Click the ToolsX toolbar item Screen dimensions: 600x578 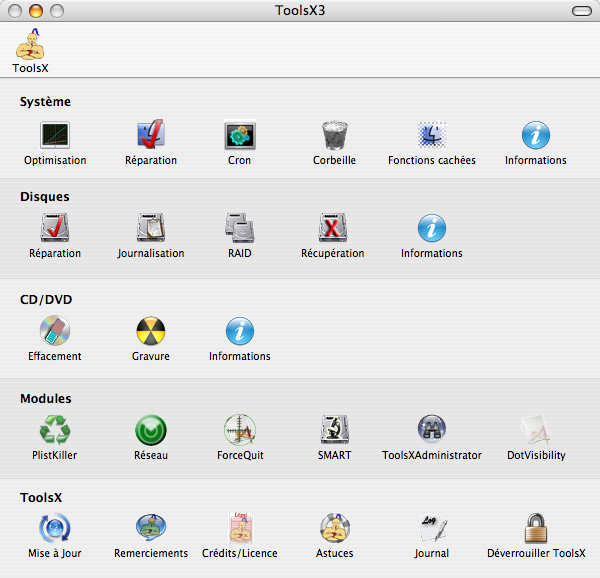pyautogui.click(x=30, y=50)
